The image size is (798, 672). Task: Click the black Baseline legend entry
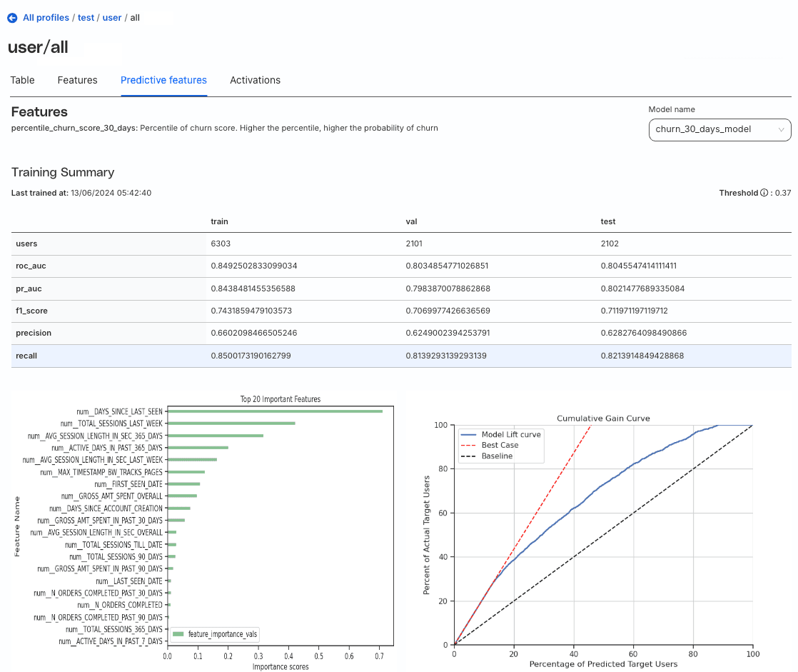click(x=497, y=456)
